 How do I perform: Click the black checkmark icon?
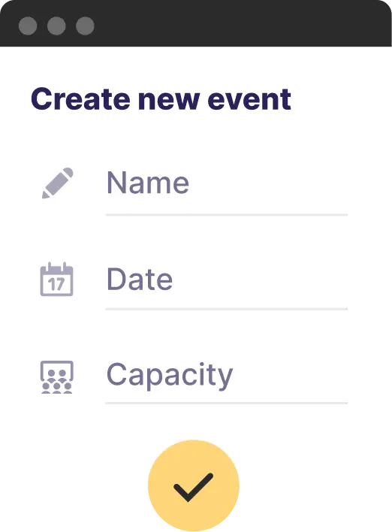[x=193, y=487]
